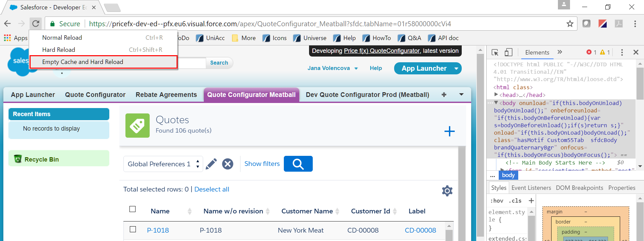Open table settings gear icon
The width and height of the screenshot is (644, 241).
coord(447,191)
